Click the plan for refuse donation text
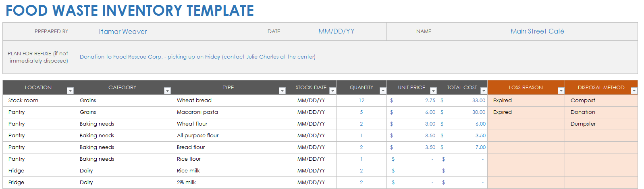 coord(197,57)
